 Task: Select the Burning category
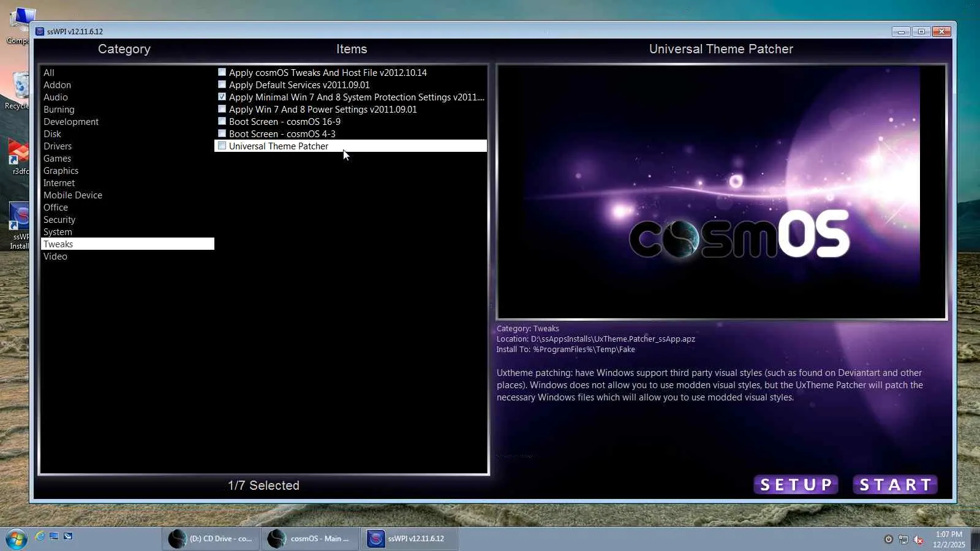[127, 110]
